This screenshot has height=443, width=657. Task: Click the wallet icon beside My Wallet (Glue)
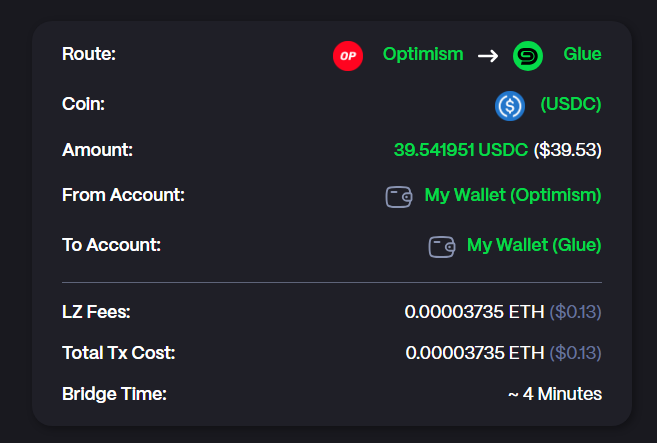442,246
